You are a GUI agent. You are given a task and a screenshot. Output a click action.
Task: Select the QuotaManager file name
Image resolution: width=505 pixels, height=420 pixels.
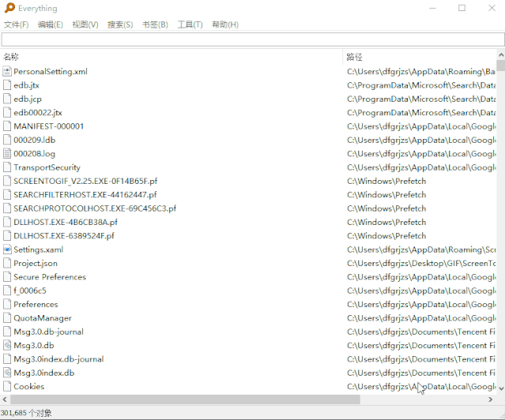(x=43, y=318)
